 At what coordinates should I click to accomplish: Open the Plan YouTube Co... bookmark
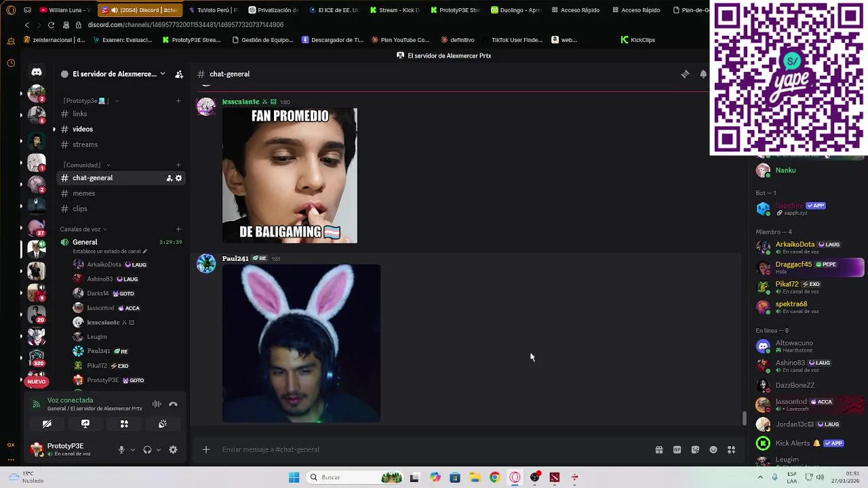400,40
